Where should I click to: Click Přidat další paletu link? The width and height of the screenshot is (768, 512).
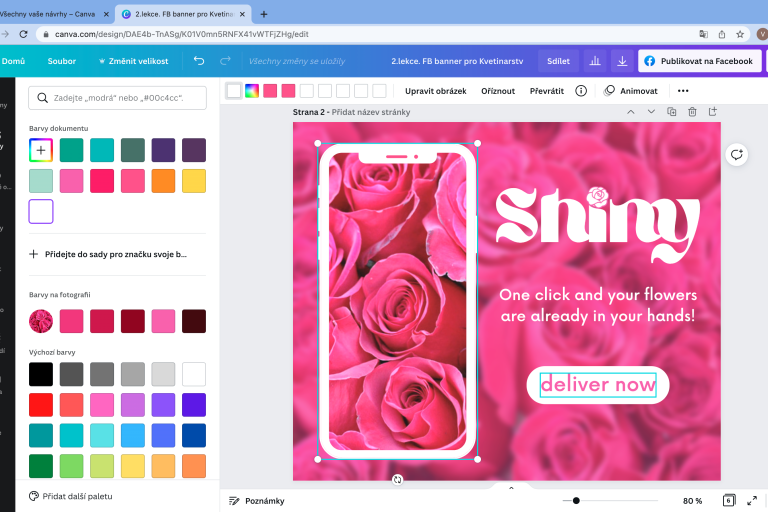[77, 496]
